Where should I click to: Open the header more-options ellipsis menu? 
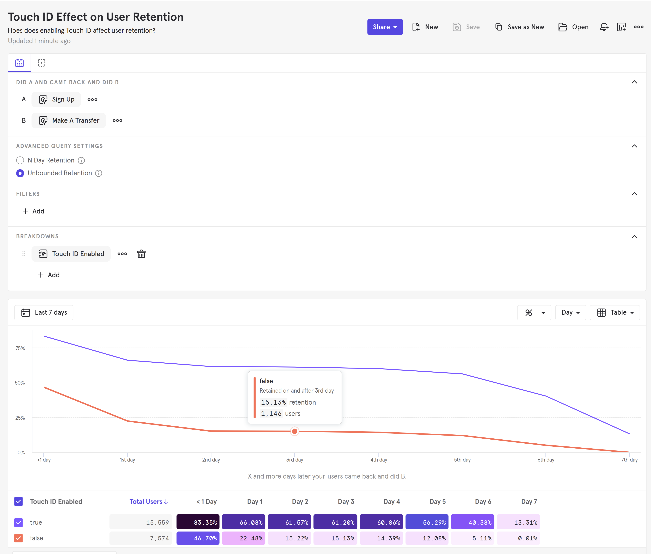[x=638, y=27]
